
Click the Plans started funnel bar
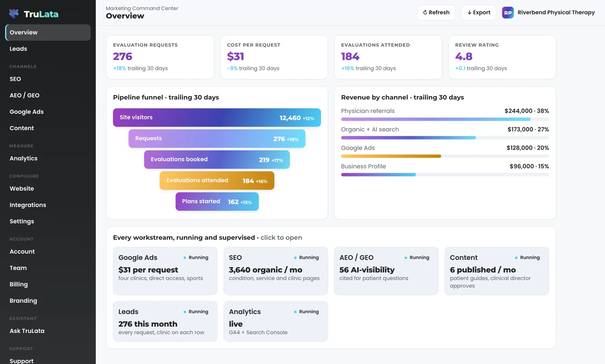(x=217, y=201)
